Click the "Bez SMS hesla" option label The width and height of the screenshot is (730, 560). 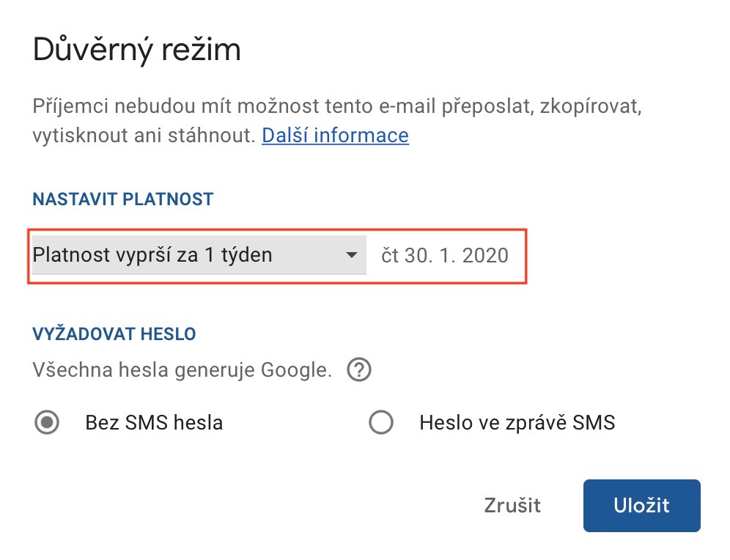[x=154, y=423]
